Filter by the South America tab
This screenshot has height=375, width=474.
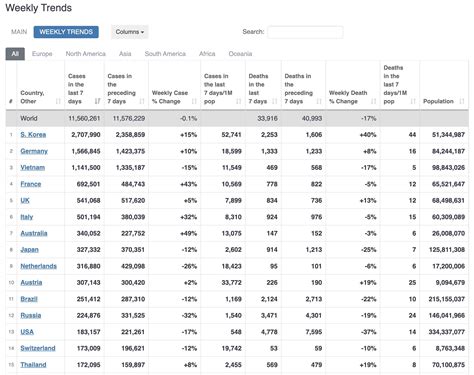tap(165, 54)
